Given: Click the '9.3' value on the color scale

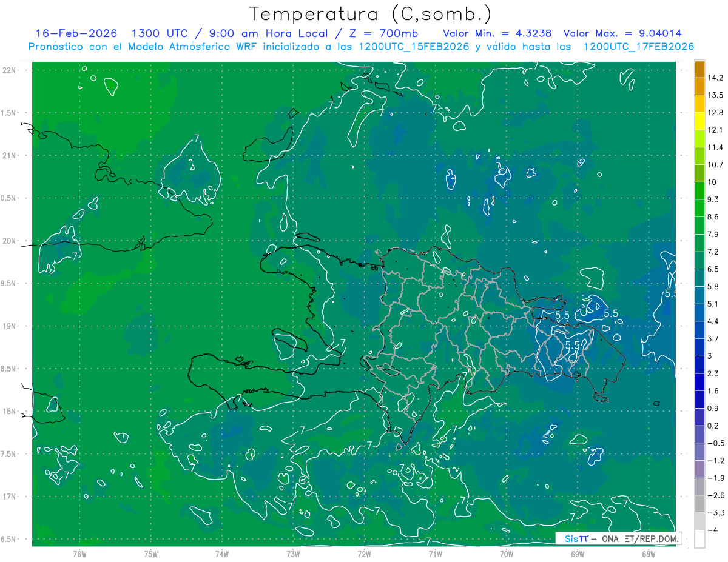Looking at the screenshot, I should (x=713, y=199).
